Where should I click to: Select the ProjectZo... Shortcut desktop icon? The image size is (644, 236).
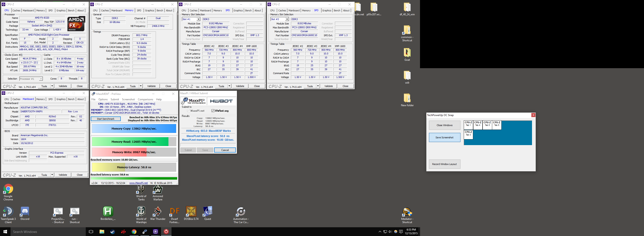coord(58,215)
